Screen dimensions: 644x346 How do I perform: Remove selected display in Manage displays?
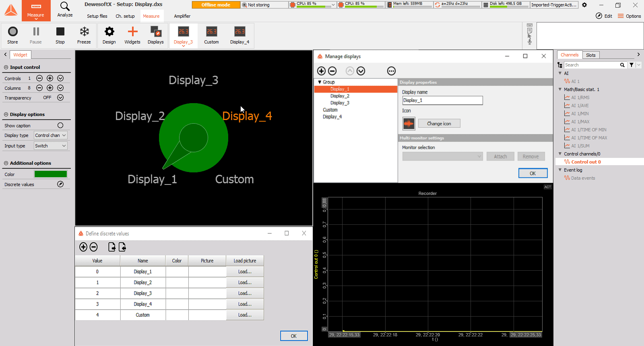point(332,71)
